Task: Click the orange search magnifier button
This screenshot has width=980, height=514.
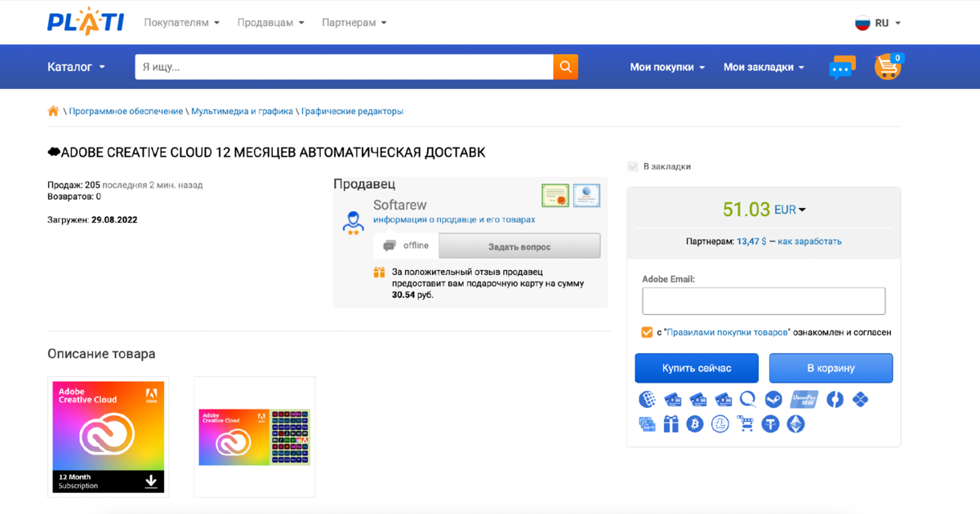Action: point(565,67)
